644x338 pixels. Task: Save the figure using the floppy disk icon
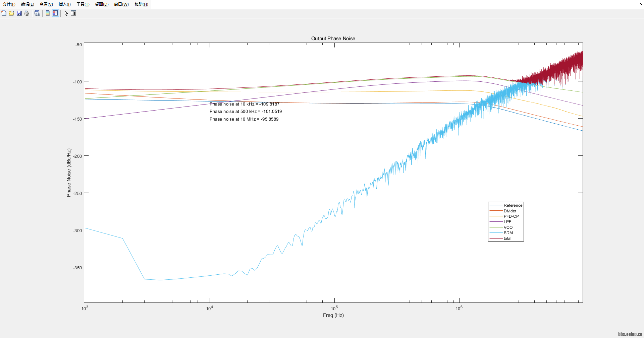point(19,13)
